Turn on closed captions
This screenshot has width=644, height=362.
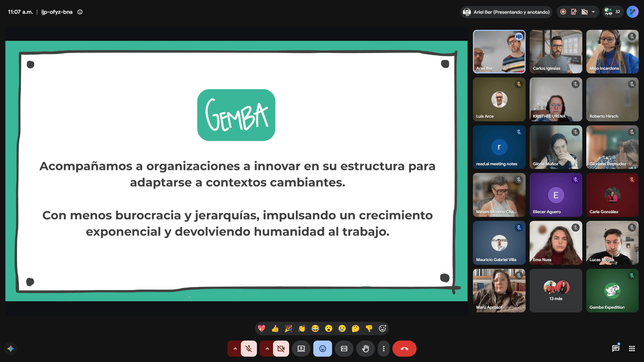344,349
